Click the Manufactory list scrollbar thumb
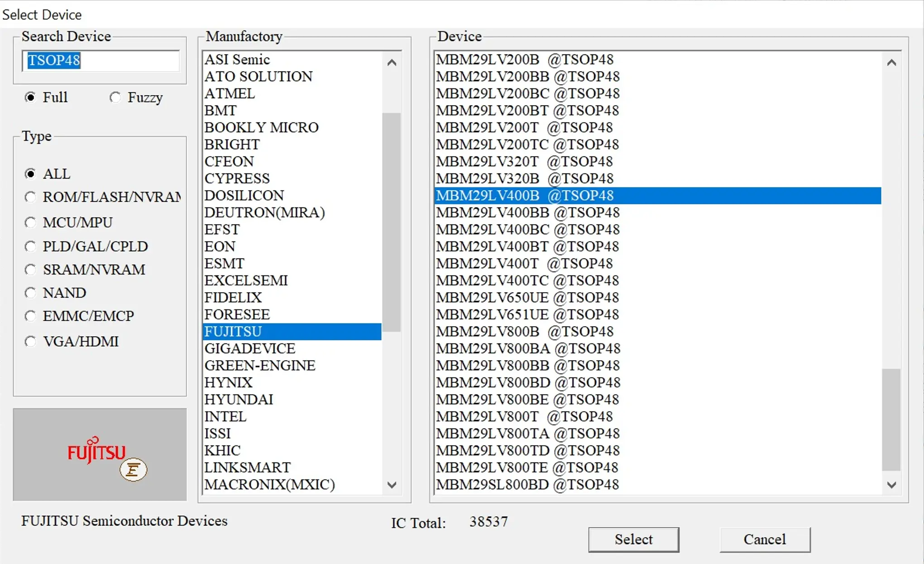 [392, 222]
